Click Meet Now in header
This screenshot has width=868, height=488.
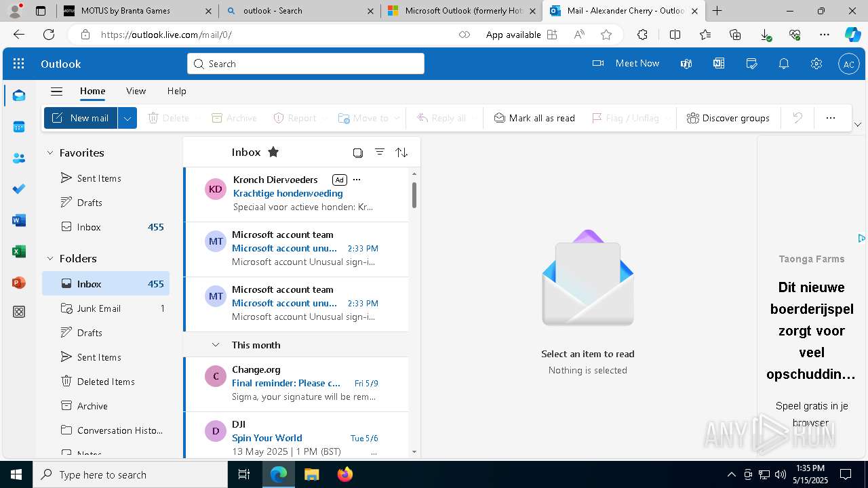point(625,63)
